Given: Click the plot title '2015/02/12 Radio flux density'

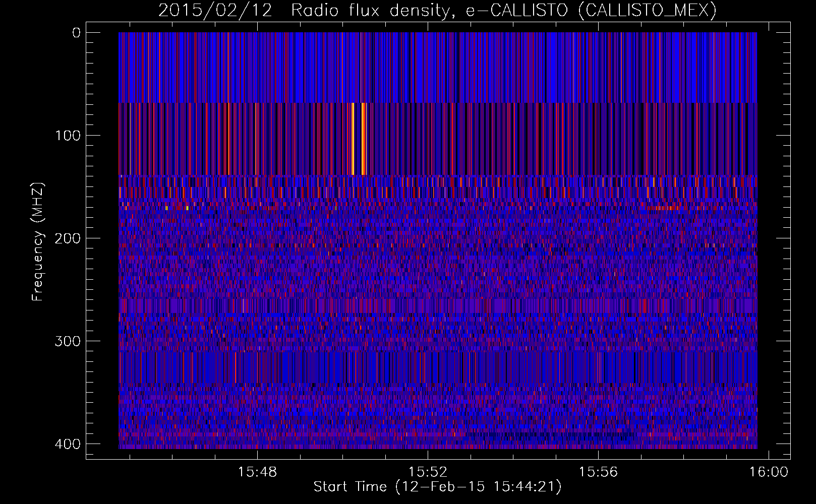Looking at the screenshot, I should (x=304, y=10).
